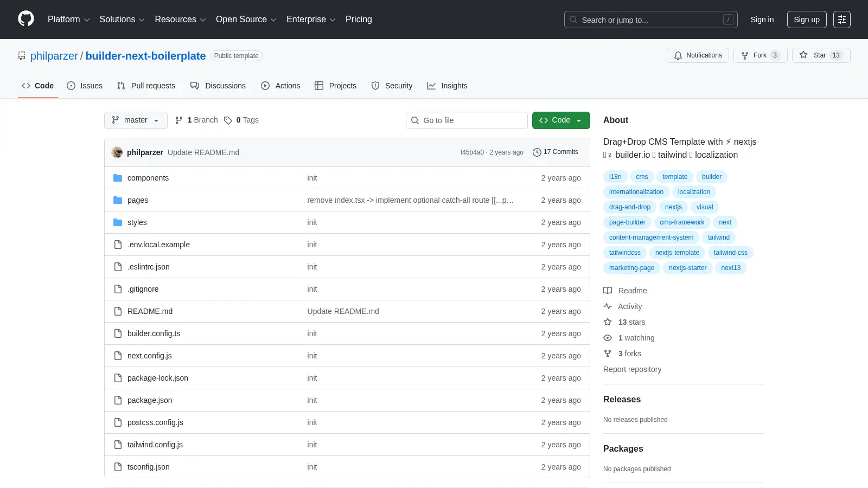Click Report repository link
868x488 pixels.
(632, 369)
